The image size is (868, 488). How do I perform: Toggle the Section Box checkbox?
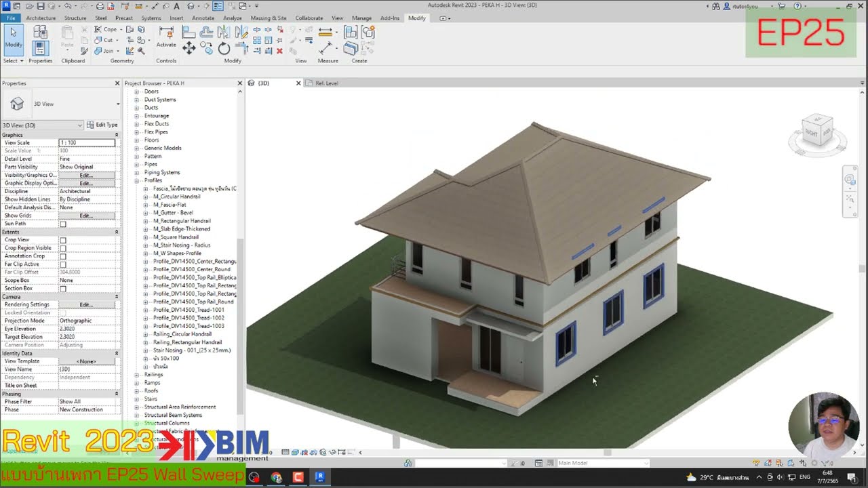pyautogui.click(x=63, y=289)
